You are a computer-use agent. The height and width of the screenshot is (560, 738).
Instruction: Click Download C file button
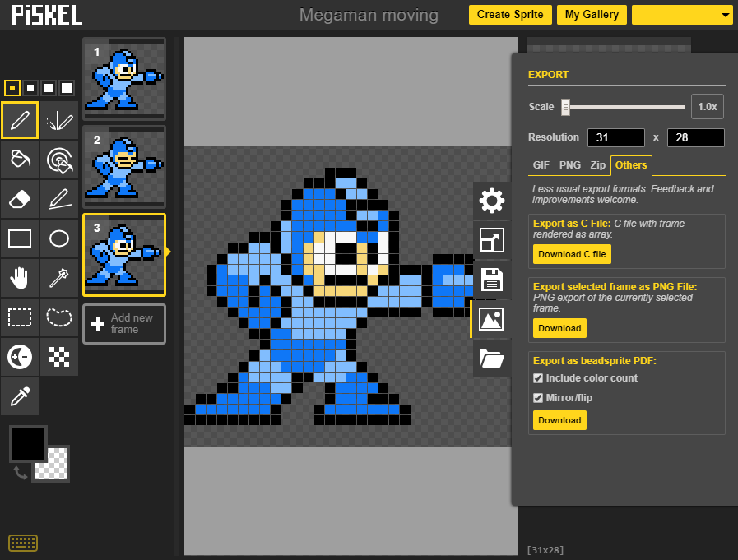click(572, 254)
